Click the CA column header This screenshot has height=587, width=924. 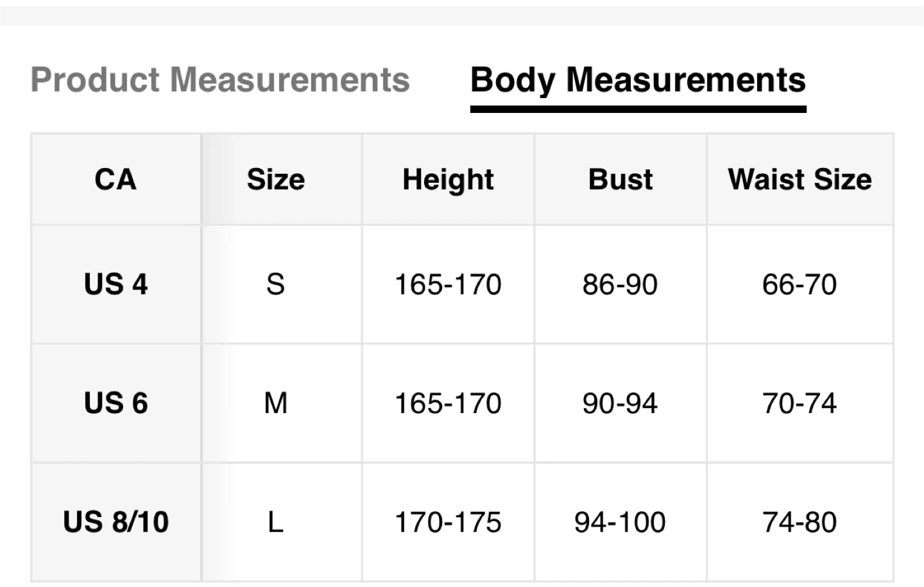(116, 180)
